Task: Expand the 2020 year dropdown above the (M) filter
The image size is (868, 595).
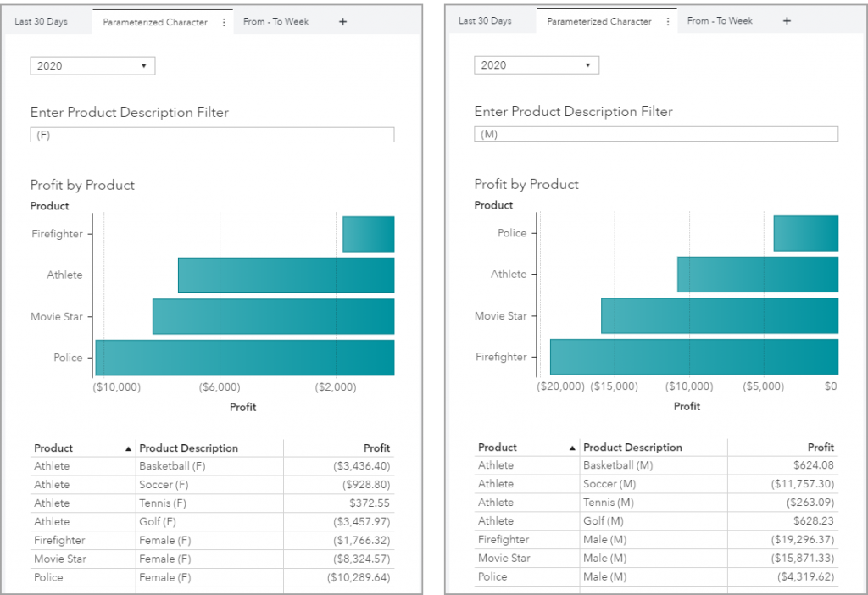Action: (537, 65)
